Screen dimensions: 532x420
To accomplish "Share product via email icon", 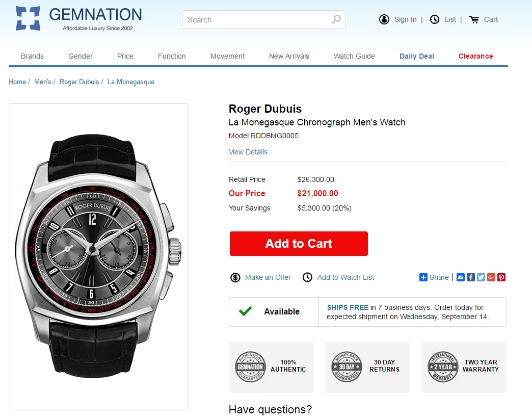I will point(461,277).
